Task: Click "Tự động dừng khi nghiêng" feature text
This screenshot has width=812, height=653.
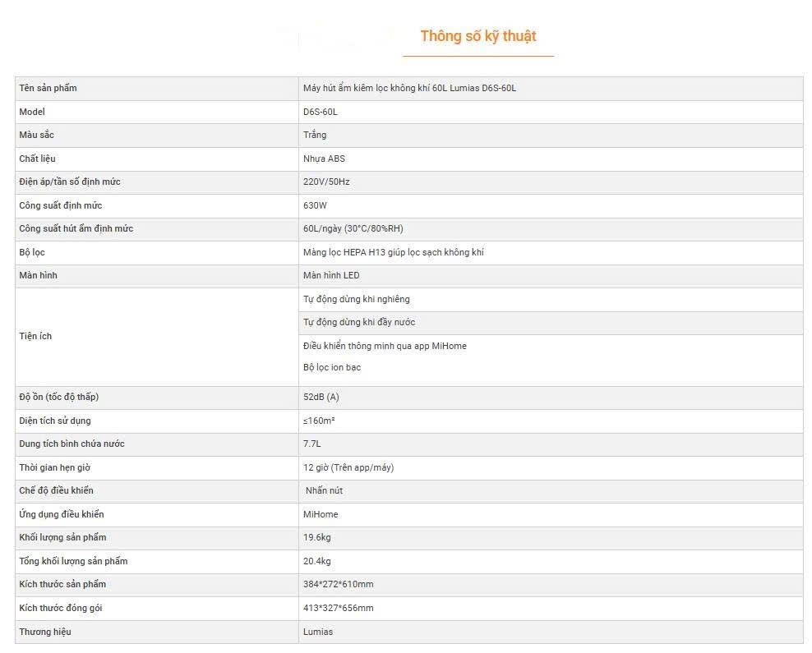Action: coord(356,299)
